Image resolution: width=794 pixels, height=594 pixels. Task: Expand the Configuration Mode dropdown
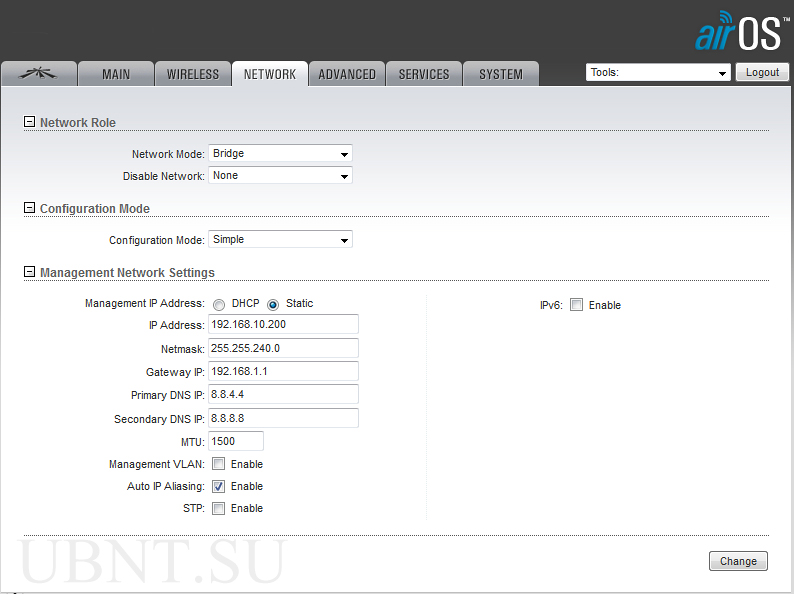tap(280, 240)
